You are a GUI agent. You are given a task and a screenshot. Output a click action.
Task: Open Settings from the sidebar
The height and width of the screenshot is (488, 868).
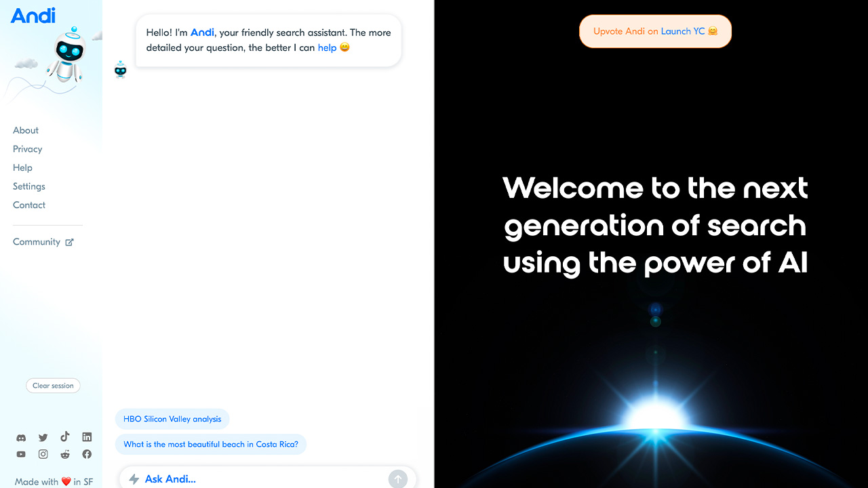pyautogui.click(x=29, y=186)
